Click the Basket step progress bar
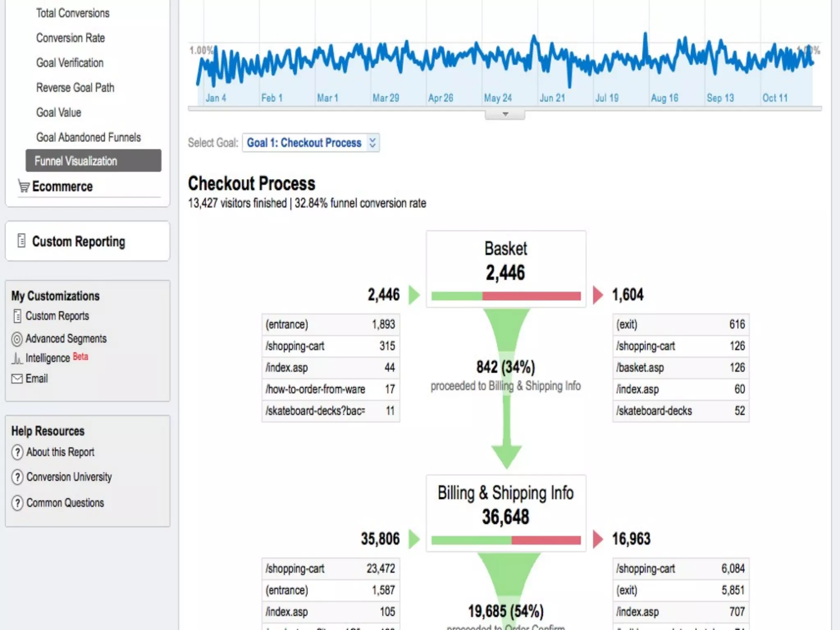840x630 pixels. (506, 296)
